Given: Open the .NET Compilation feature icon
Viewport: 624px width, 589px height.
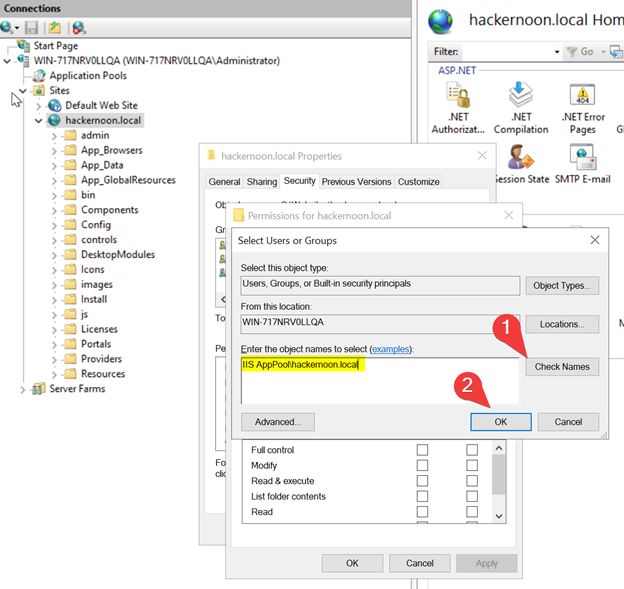Looking at the screenshot, I should pyautogui.click(x=521, y=94).
